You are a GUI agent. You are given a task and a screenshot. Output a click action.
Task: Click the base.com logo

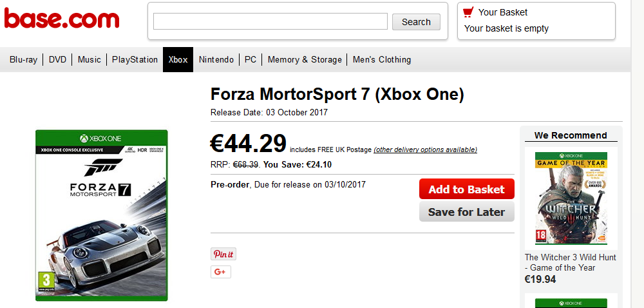62,19
